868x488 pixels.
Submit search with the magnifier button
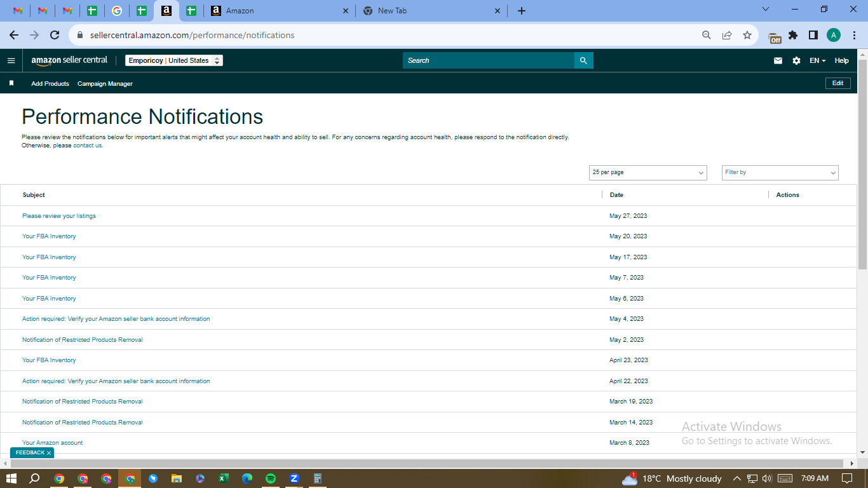tap(584, 60)
